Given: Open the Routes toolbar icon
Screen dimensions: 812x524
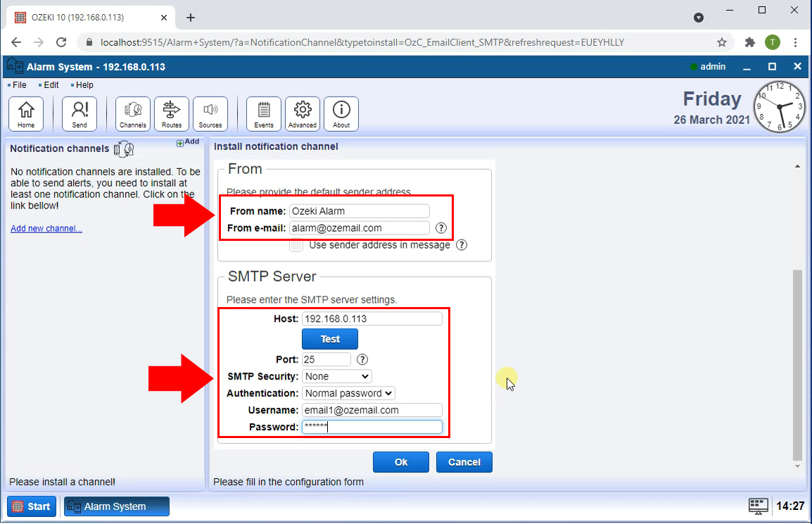Looking at the screenshot, I should (x=172, y=113).
